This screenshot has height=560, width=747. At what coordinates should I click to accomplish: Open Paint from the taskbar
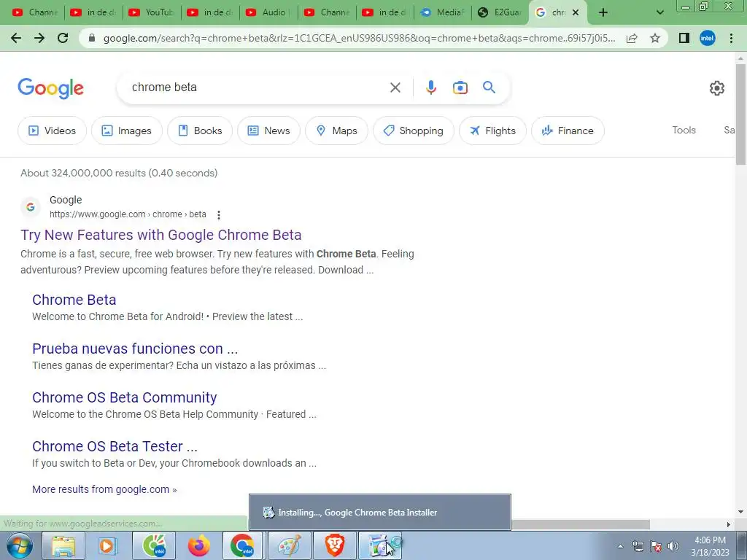(289, 545)
